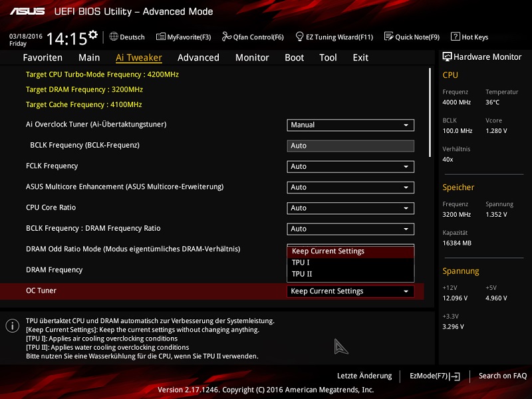This screenshot has height=399, width=532.
Task: Click DRAM Frequency label
Action: [55, 270]
